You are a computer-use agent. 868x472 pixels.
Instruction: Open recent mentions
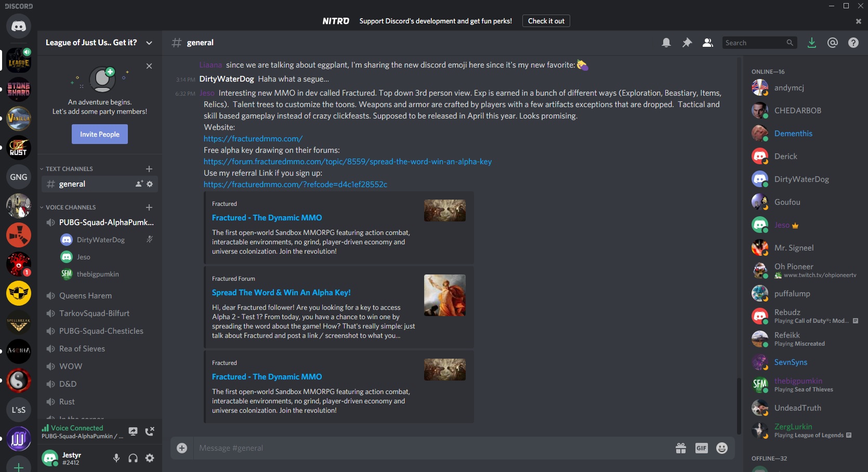tap(833, 43)
